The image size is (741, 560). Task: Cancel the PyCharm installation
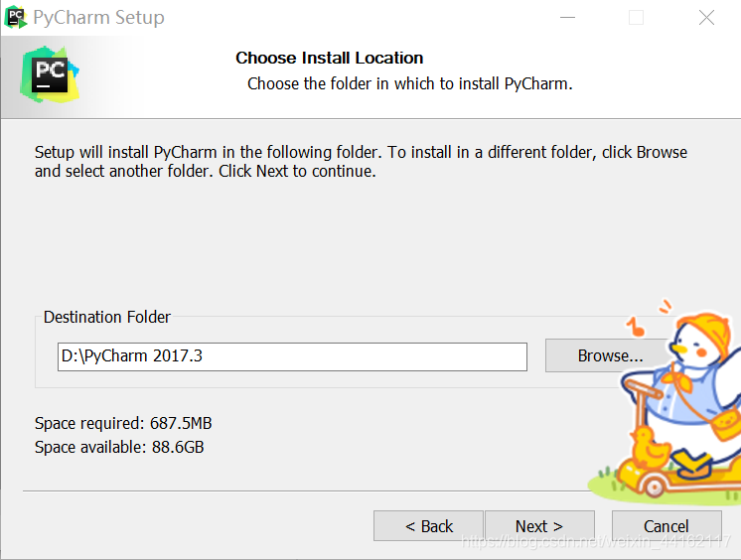click(x=667, y=525)
